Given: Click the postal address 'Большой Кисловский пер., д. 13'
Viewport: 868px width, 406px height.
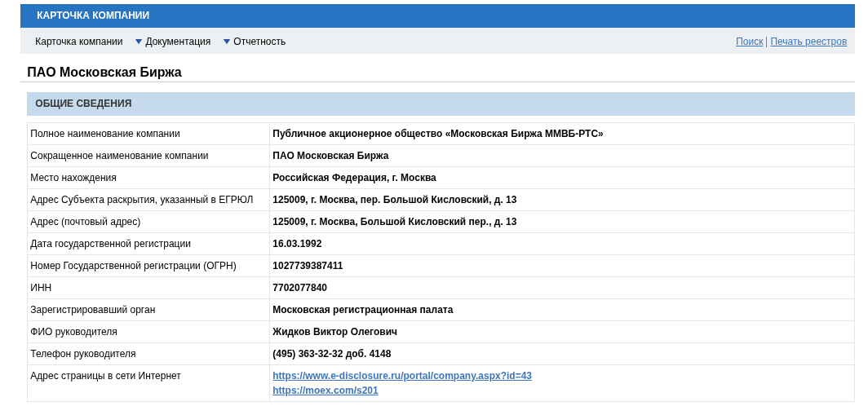Looking at the screenshot, I should pos(438,222).
